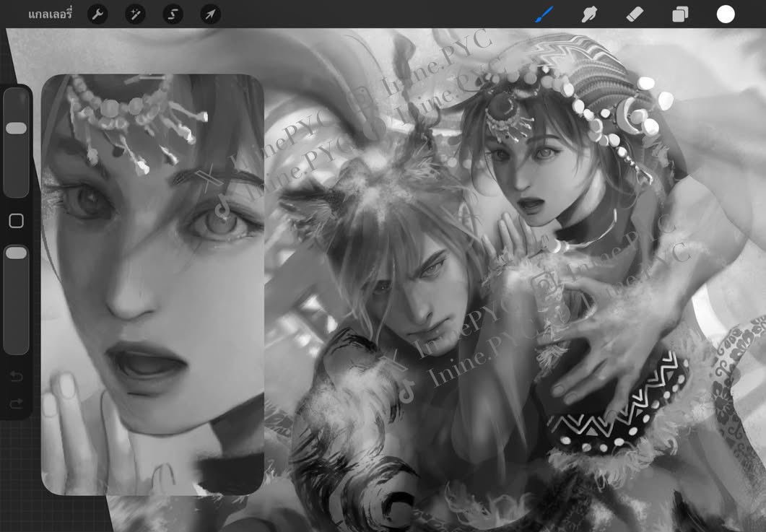The image size is (766, 532).
Task: Click the brush size slider handle
Action: [16, 128]
